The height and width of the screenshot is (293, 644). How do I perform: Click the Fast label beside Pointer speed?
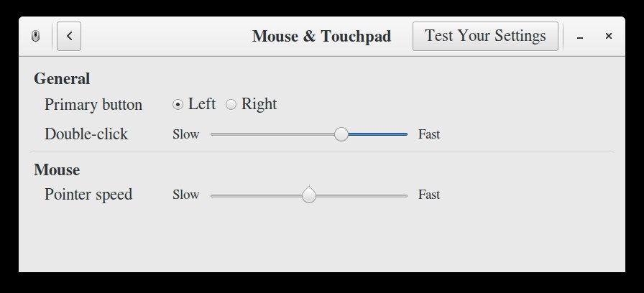pyautogui.click(x=429, y=195)
